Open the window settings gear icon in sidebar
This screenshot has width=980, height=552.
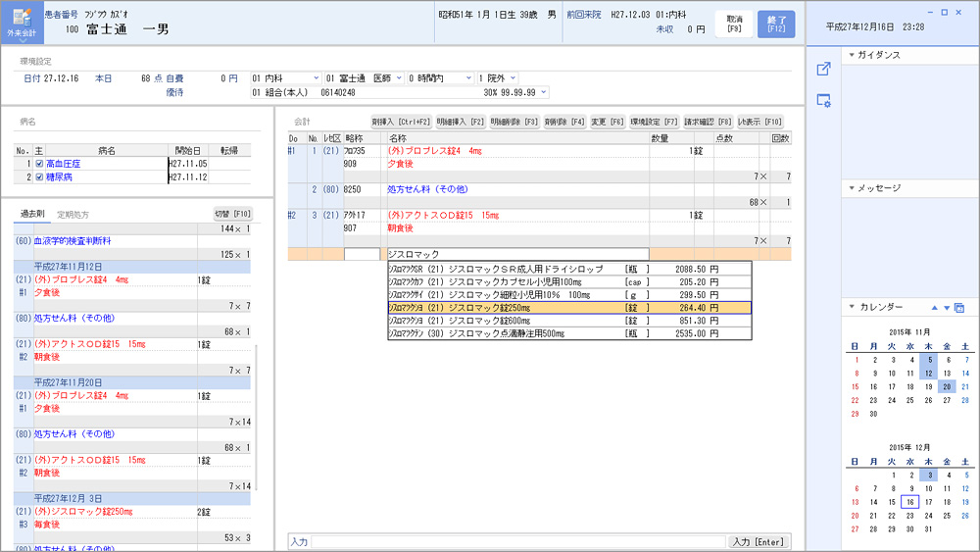pyautogui.click(x=823, y=100)
